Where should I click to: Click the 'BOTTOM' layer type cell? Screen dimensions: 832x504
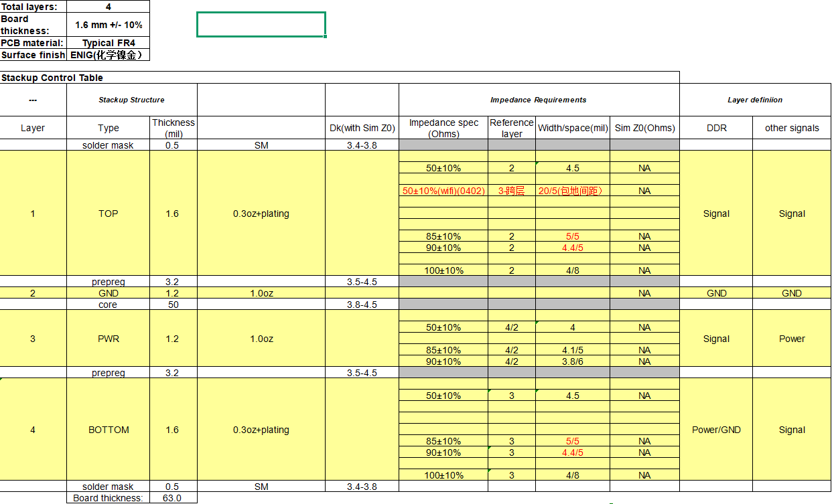coord(108,430)
